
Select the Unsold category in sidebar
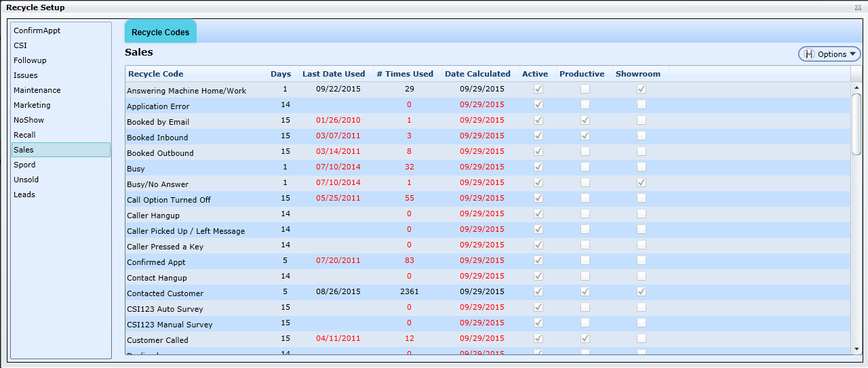coord(26,180)
